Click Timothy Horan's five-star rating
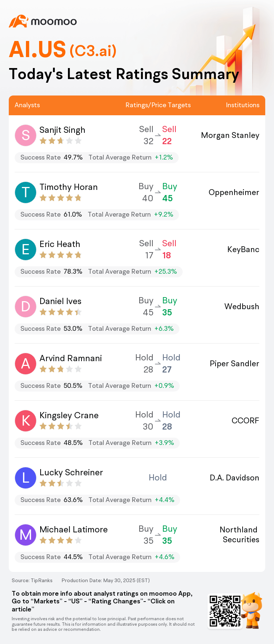The width and height of the screenshot is (274, 644). [x=61, y=198]
